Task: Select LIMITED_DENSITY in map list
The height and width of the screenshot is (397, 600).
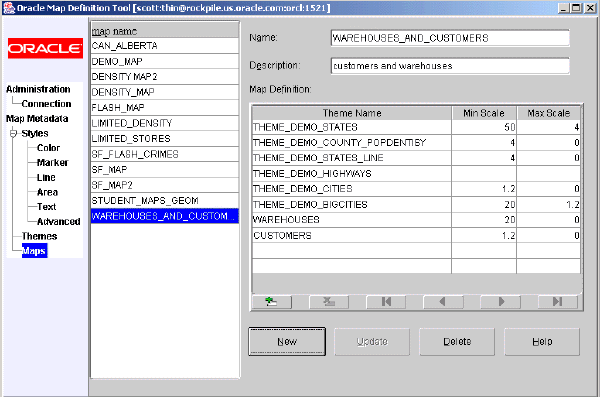Action: (x=165, y=123)
